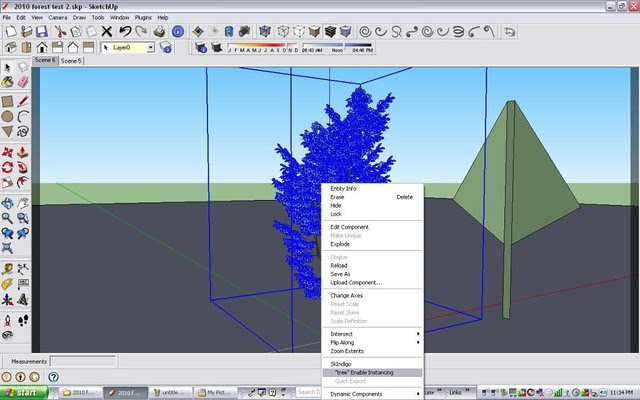Open the Layer0 layer dropdown
Viewport: 640px width, 400px height.
coord(151,48)
